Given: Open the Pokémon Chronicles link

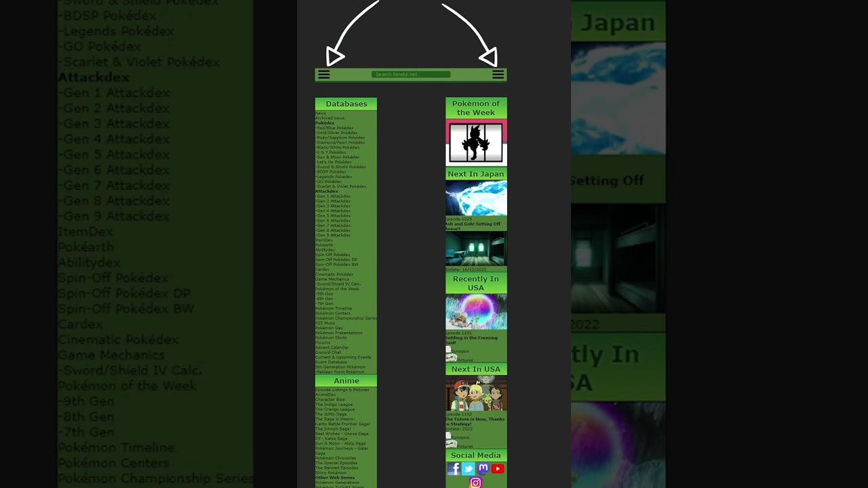Looking at the screenshot, I should [336, 458].
